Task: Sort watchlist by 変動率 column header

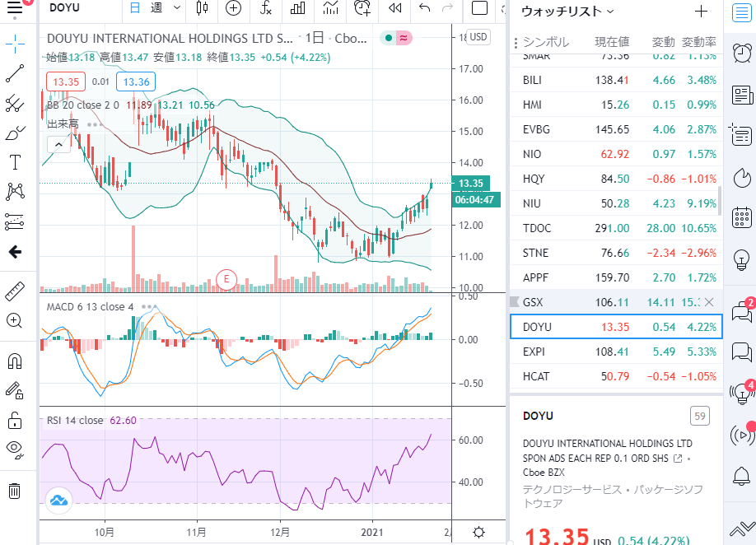Action: 699,43
